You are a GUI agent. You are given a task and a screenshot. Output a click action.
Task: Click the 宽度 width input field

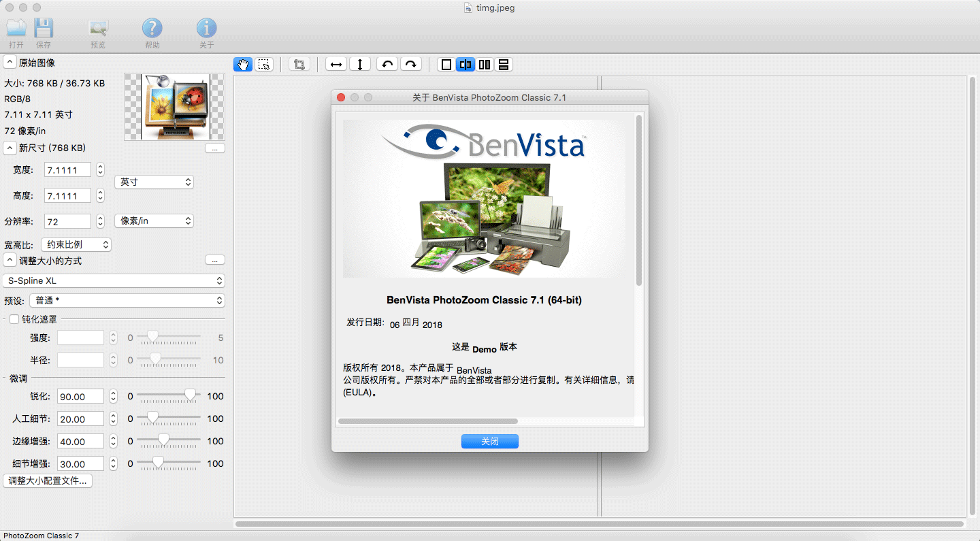point(68,170)
